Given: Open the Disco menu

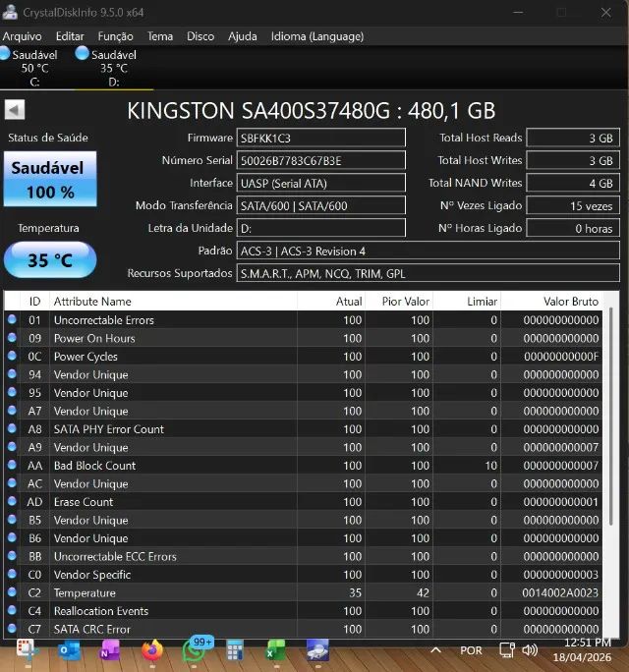Looking at the screenshot, I should coord(200,36).
